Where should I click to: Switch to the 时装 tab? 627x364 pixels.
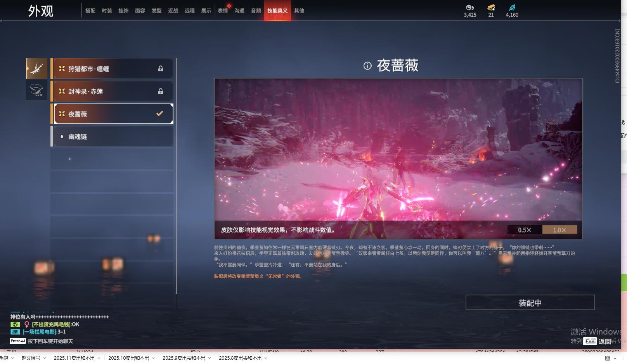pos(107,10)
